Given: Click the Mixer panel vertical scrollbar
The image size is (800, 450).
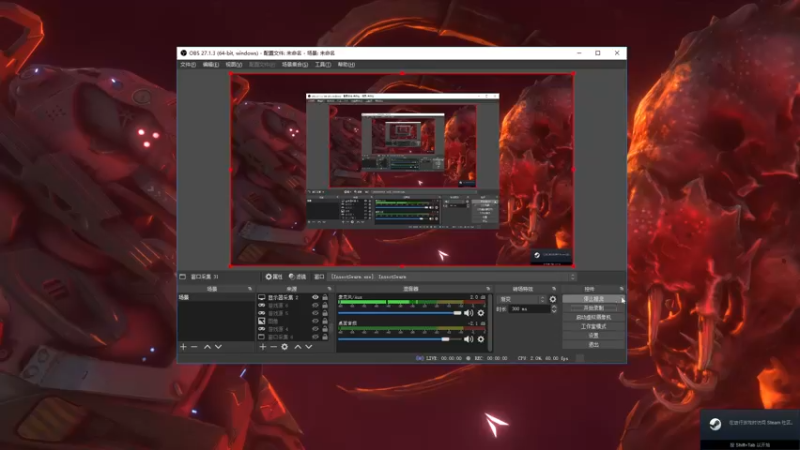Looking at the screenshot, I should 490,322.
